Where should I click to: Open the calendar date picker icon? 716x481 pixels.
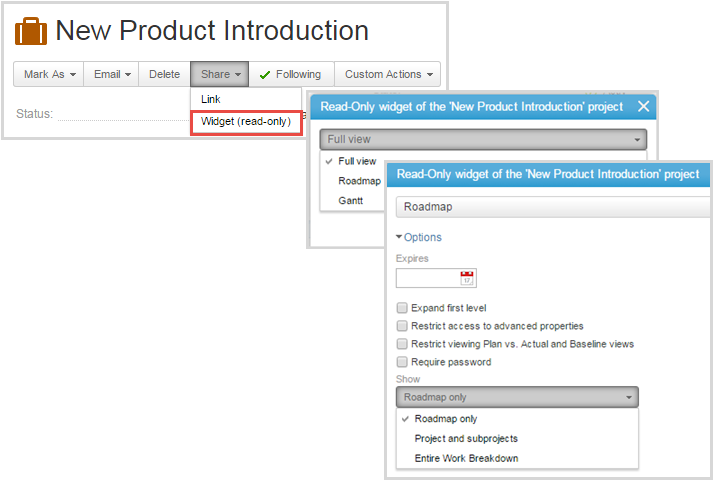pyautogui.click(x=467, y=278)
